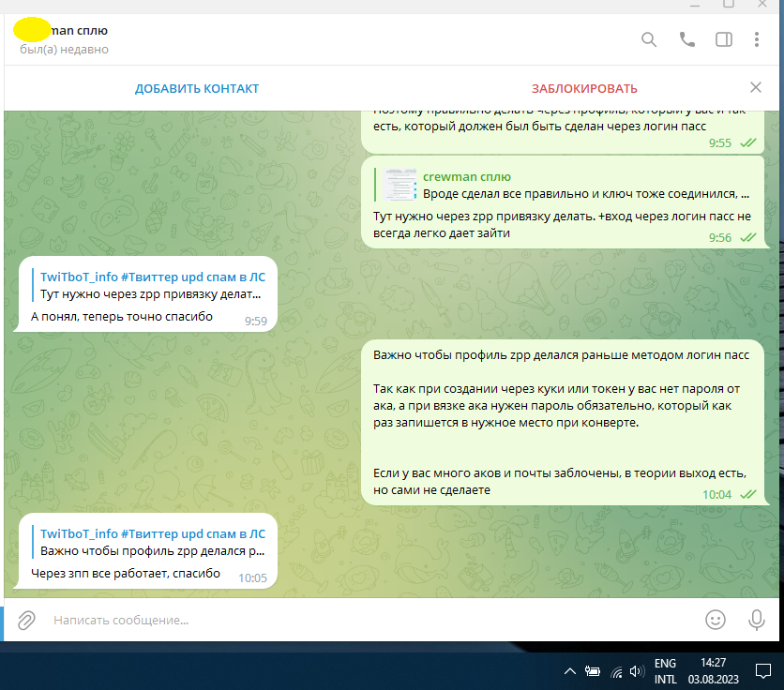Click message text "Тут нужно через zpp привязку делать"
This screenshot has width=784, height=690.
[x=562, y=224]
